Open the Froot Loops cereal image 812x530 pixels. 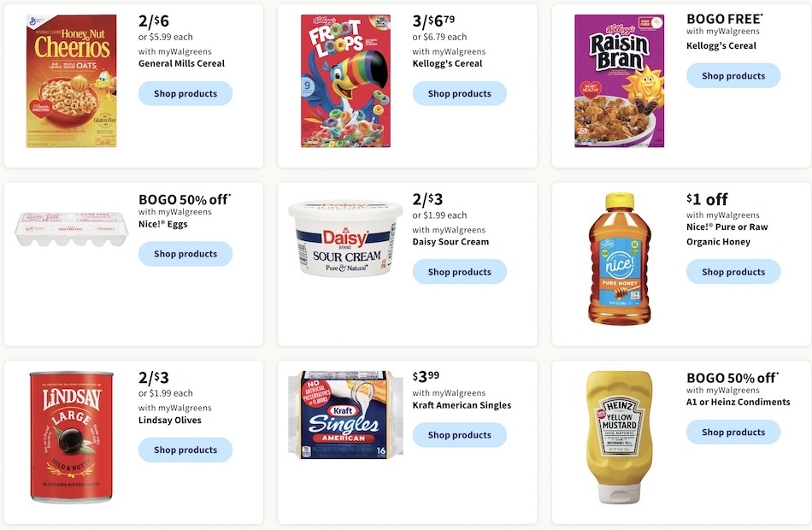[x=345, y=81]
